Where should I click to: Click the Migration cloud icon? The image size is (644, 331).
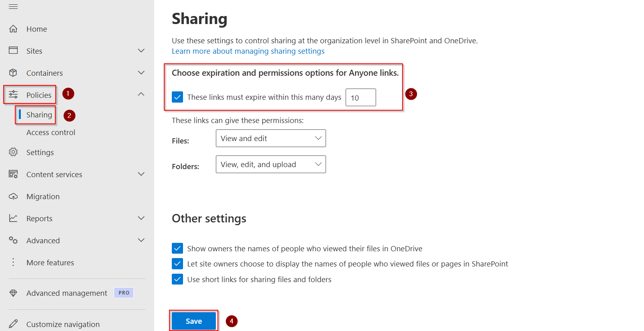[x=13, y=196]
